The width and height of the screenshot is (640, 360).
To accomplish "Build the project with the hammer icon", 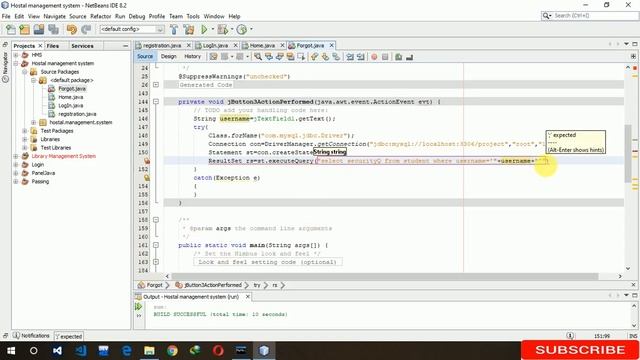I will (x=174, y=29).
